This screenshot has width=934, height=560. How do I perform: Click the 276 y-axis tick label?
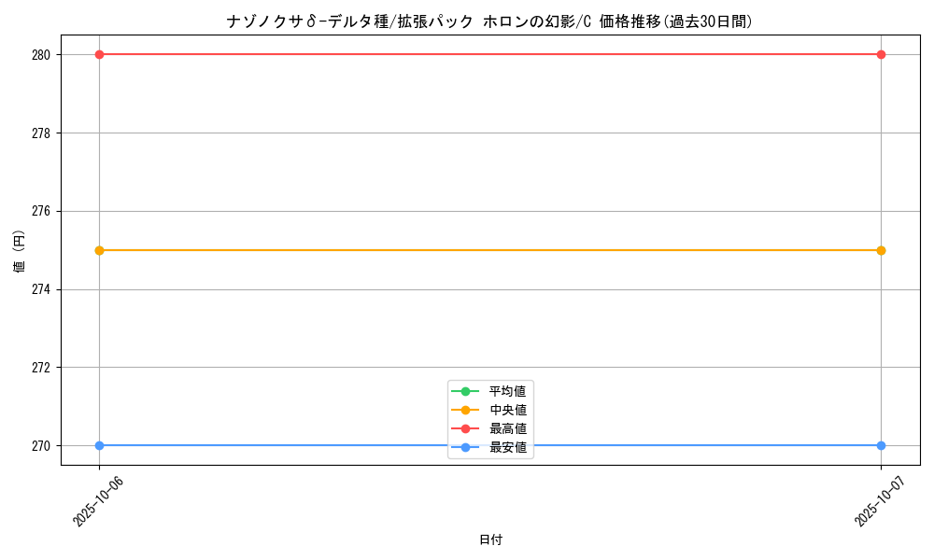(x=41, y=211)
